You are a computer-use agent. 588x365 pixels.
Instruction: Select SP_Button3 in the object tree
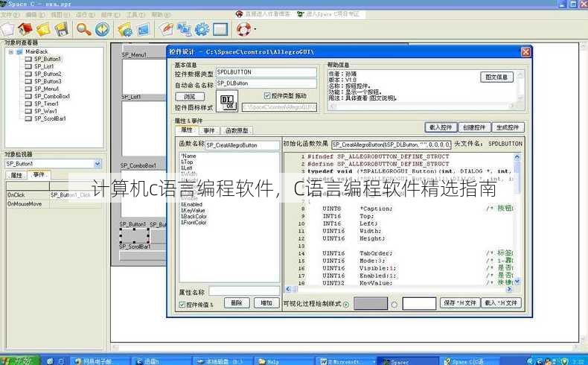point(48,81)
